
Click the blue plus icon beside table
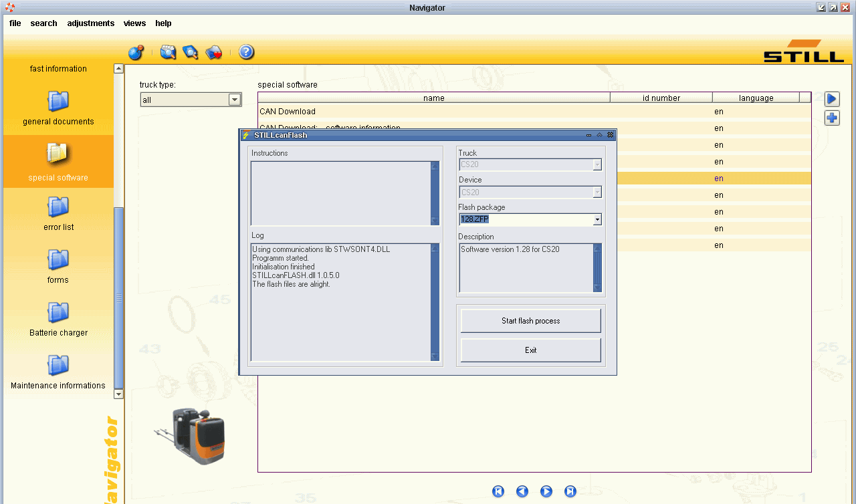point(832,118)
